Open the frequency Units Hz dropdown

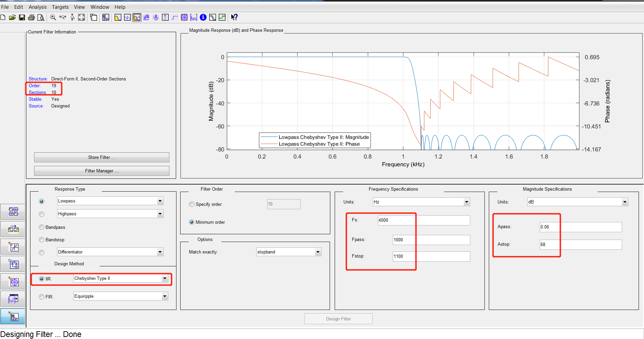(467, 202)
